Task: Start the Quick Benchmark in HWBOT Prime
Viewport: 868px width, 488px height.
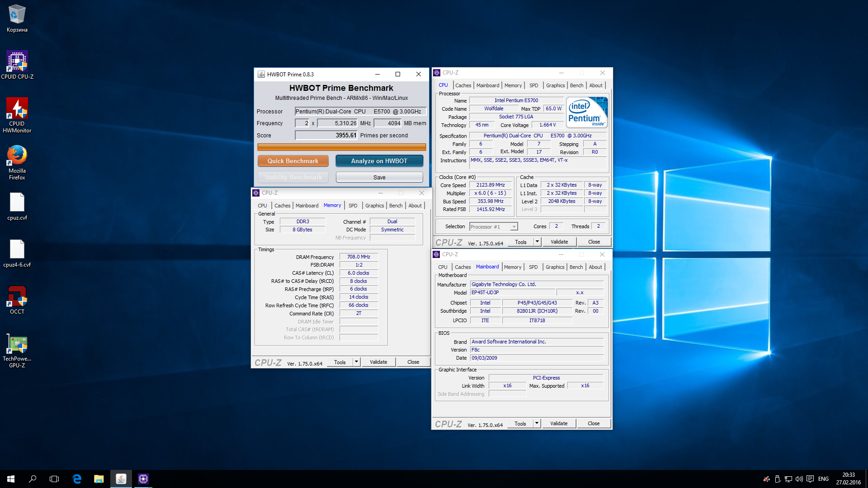Action: (293, 161)
